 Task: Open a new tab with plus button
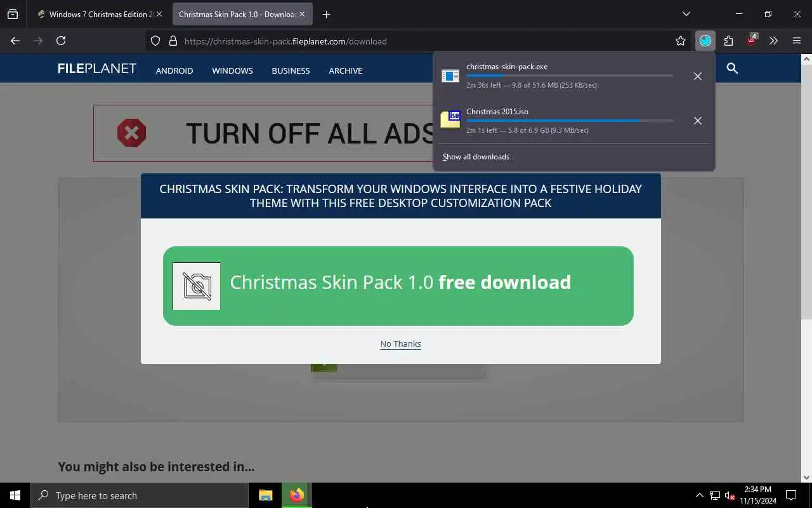326,14
